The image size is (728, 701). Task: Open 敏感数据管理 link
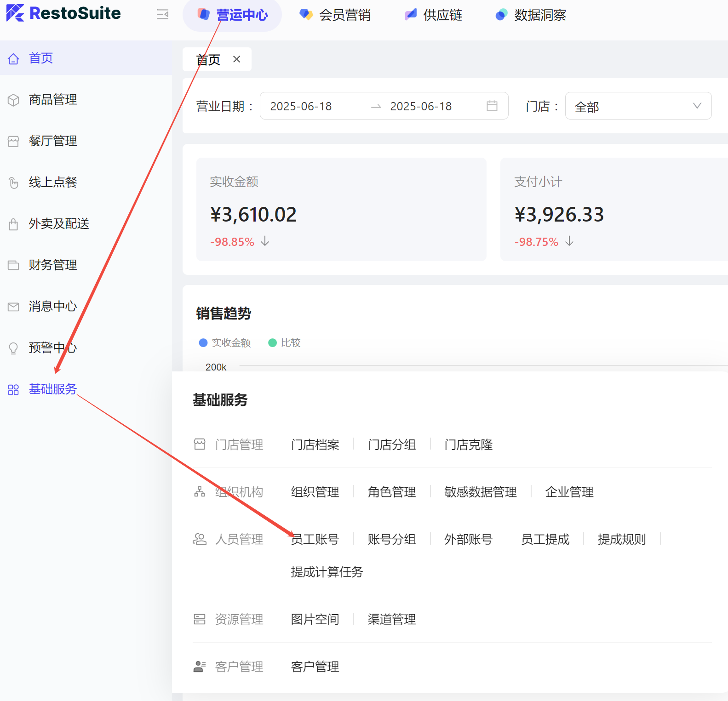pyautogui.click(x=481, y=492)
